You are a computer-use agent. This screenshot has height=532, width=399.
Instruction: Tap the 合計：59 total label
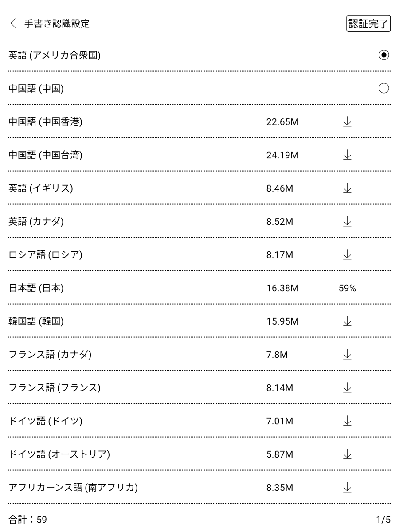(x=28, y=520)
